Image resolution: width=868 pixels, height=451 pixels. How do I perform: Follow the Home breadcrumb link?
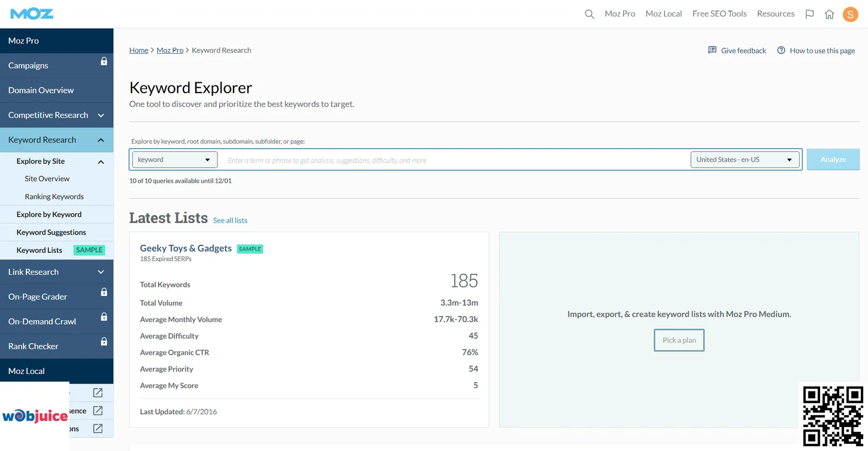139,50
